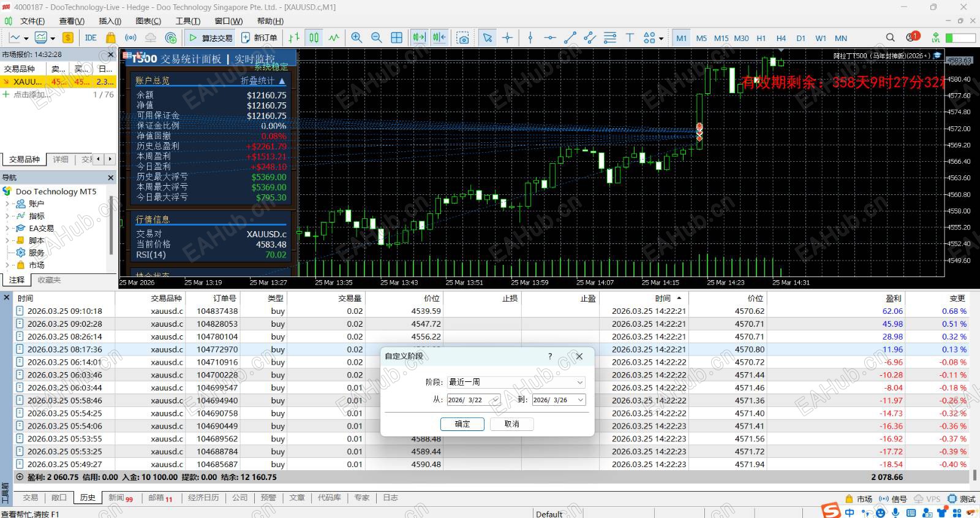Screen dimensions: 980x518
Task: Take a chart screenshot with camera icon
Action: [463, 38]
